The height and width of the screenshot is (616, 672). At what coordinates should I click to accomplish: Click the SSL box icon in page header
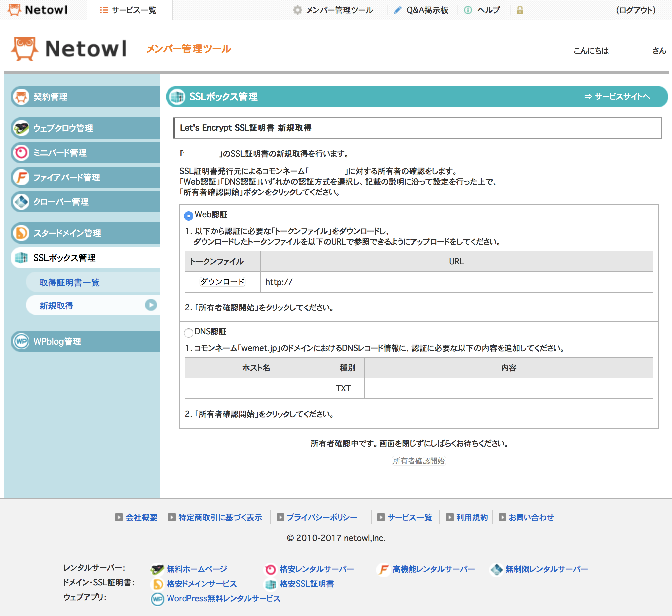(177, 97)
